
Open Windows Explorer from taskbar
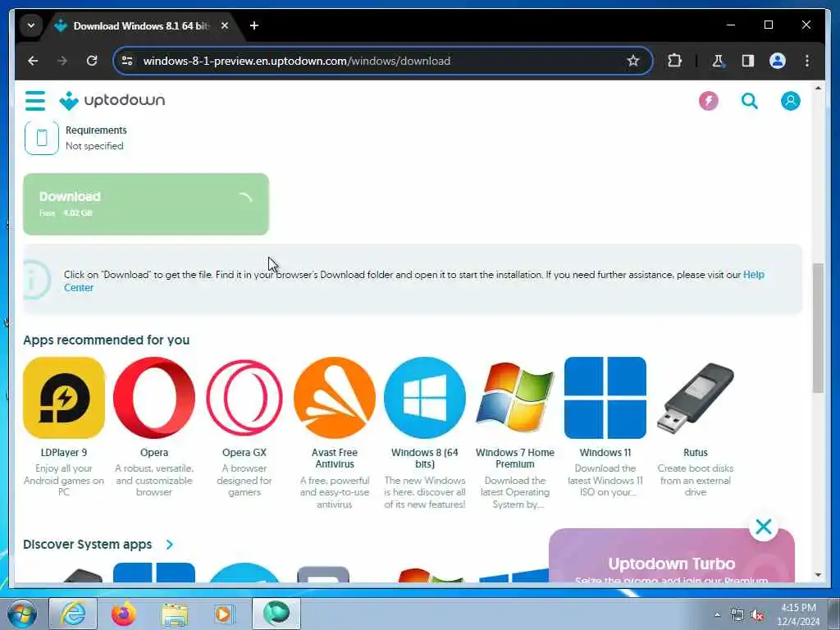click(x=175, y=614)
